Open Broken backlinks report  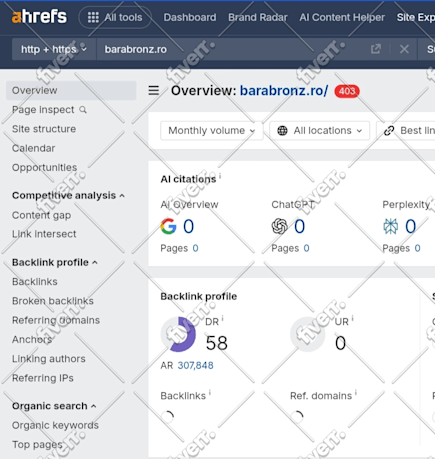point(53,301)
